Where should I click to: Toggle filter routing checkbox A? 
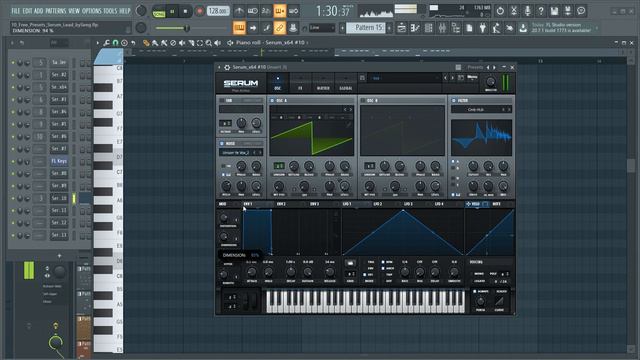point(453,162)
